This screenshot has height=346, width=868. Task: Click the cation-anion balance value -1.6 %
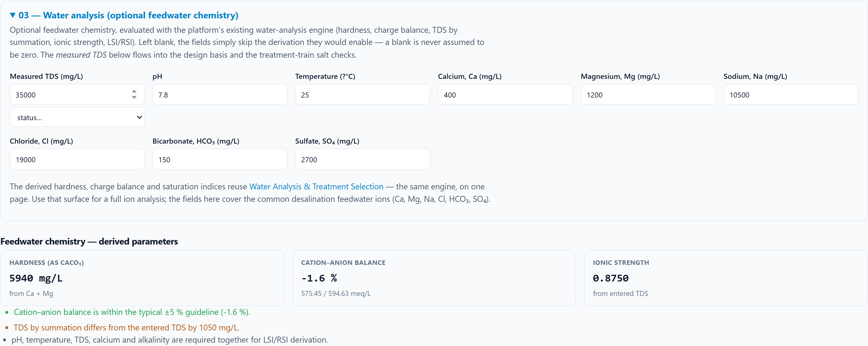[x=319, y=278]
